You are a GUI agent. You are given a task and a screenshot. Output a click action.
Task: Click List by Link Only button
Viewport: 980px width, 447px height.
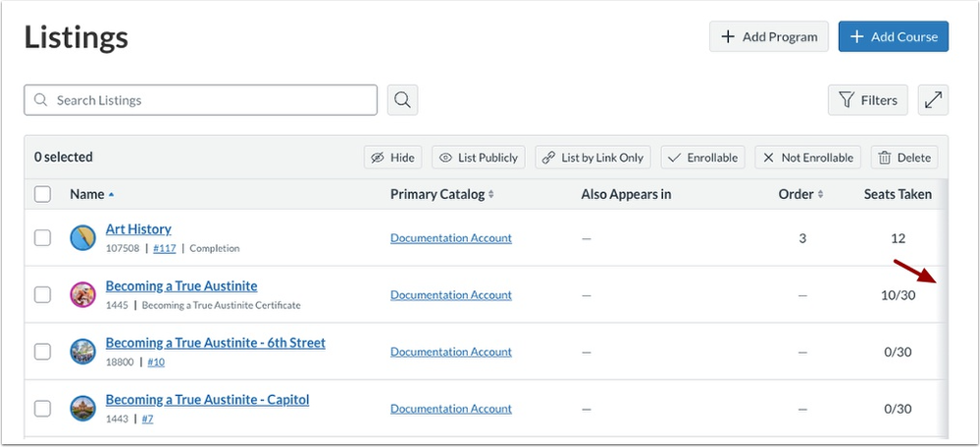593,157
